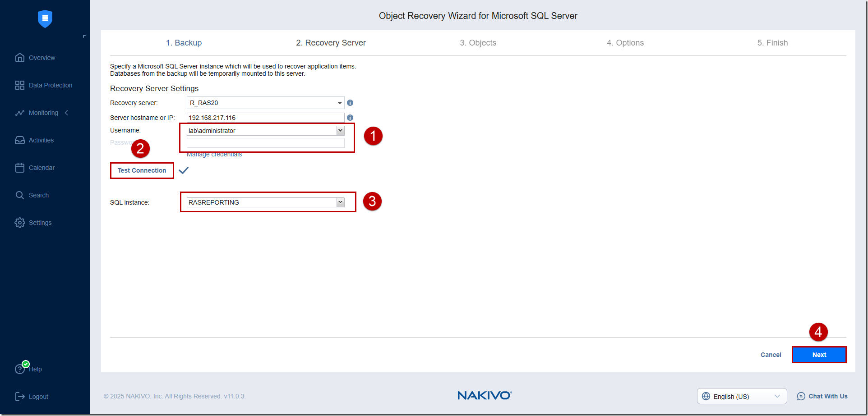Cancel the recovery wizard
Screen dimensions: 868x416
[771, 355]
